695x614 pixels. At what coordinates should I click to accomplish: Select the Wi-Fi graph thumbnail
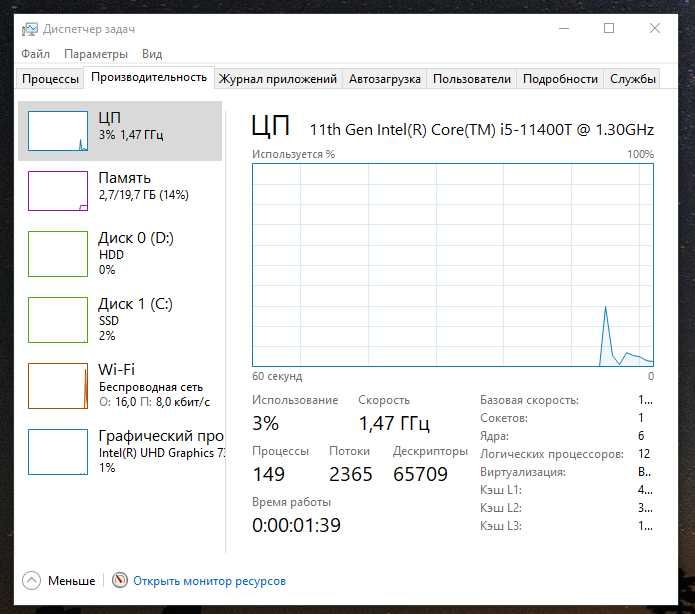tap(58, 386)
